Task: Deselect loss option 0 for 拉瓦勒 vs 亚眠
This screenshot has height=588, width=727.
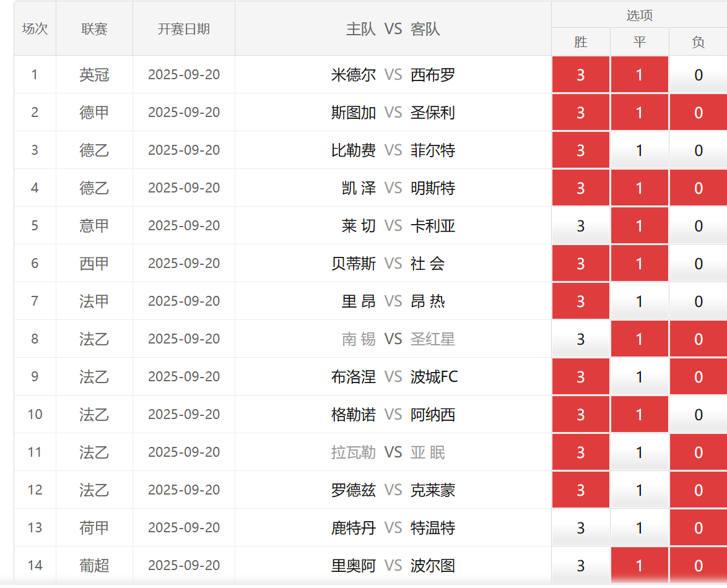Action: [698, 452]
